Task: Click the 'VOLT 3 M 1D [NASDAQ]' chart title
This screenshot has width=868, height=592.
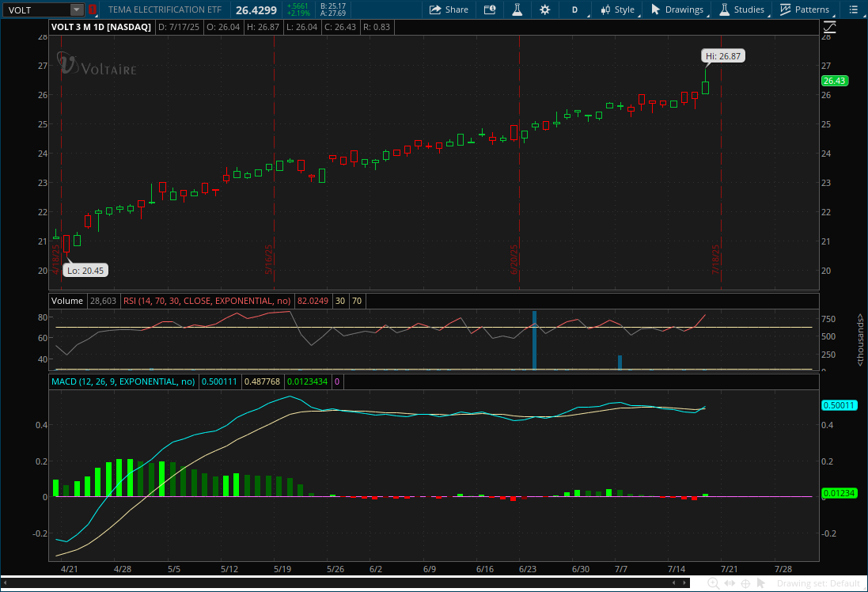Action: [101, 27]
